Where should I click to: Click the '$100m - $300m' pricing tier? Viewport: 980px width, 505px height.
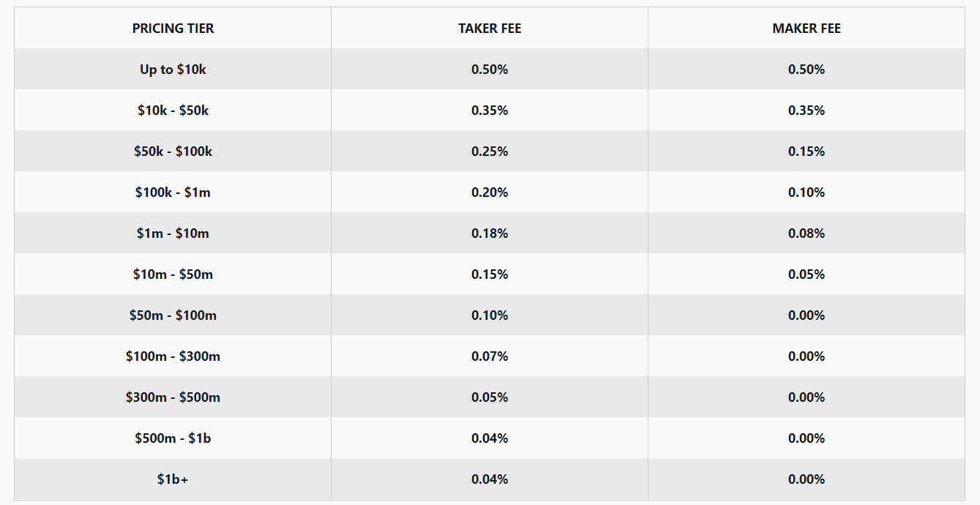pos(173,356)
